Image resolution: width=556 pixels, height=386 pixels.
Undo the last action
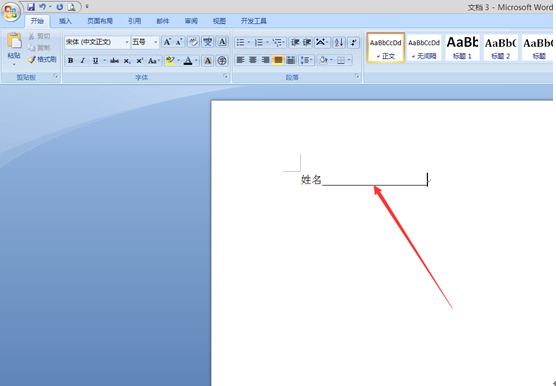pyautogui.click(x=43, y=7)
